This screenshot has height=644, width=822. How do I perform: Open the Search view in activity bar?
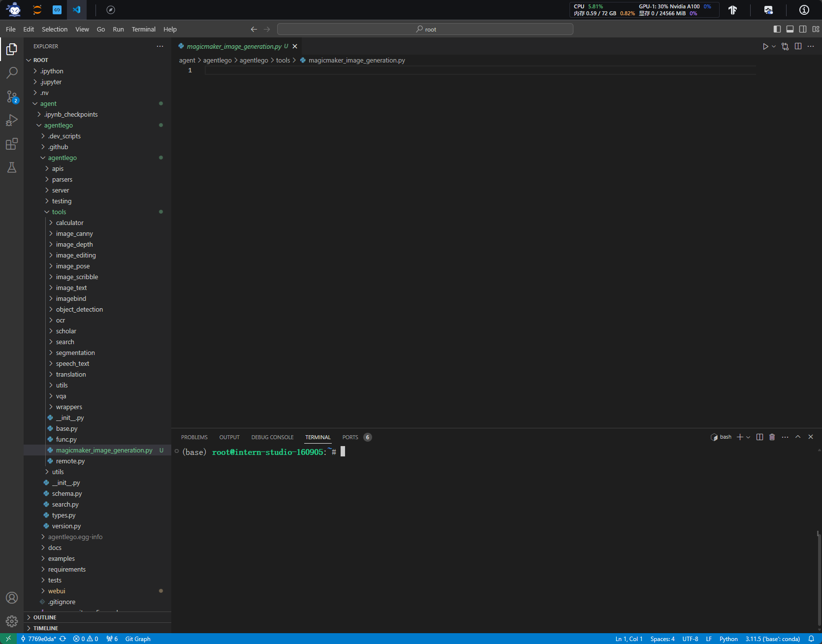coord(12,73)
